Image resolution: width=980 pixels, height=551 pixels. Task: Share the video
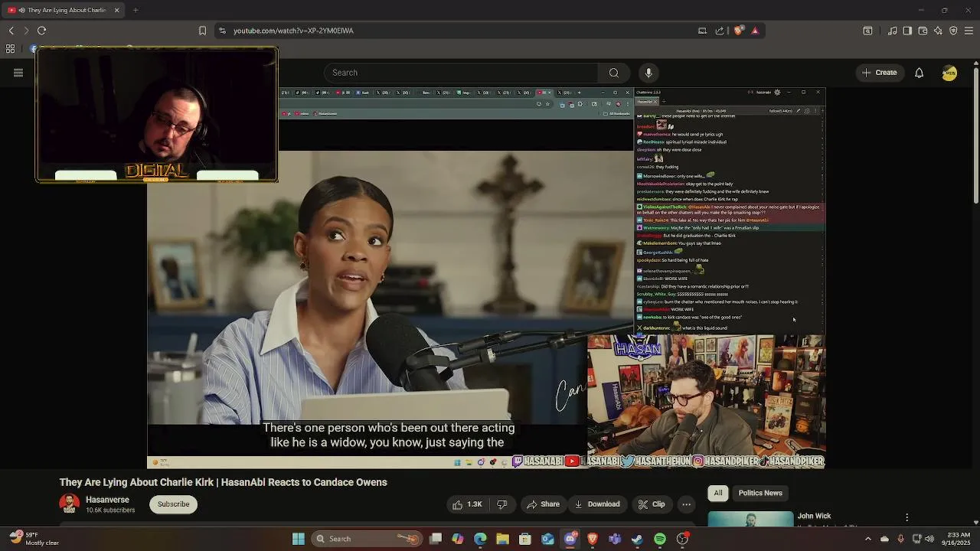(542, 504)
